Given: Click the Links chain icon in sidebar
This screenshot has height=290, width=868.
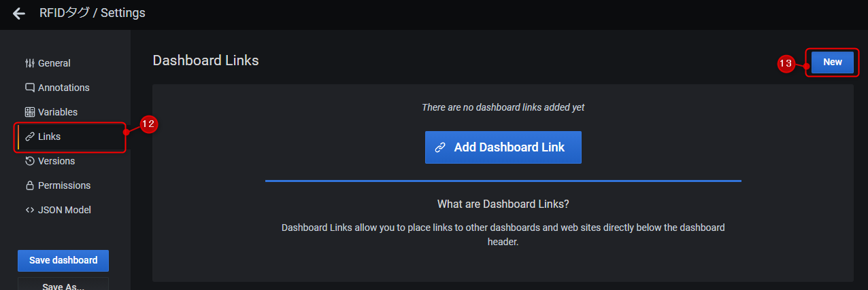Looking at the screenshot, I should pyautogui.click(x=29, y=137).
